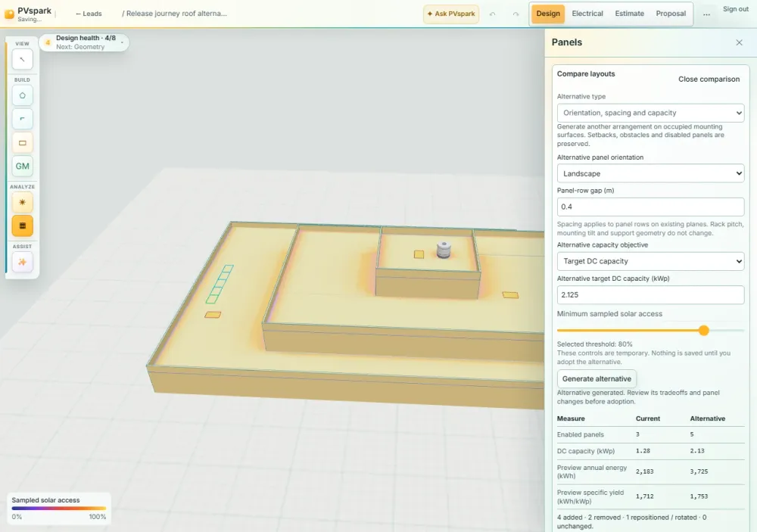Screen dimensions: 757x532
Task: Open the Alternative capacity objective dropdown
Action: pos(650,261)
